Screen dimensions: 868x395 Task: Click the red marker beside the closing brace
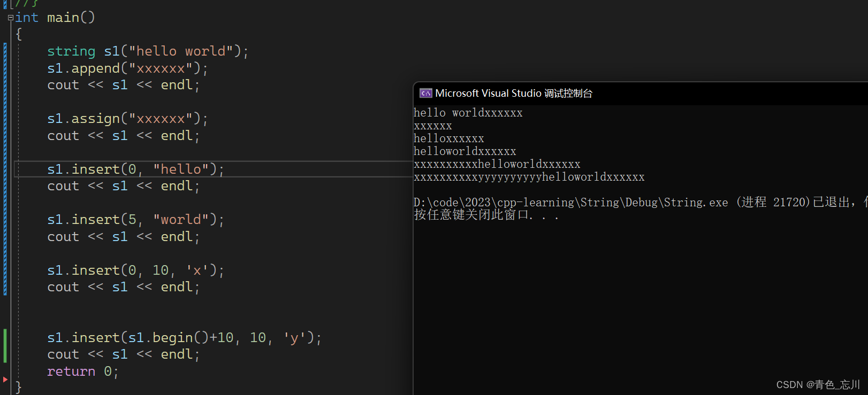click(x=5, y=379)
